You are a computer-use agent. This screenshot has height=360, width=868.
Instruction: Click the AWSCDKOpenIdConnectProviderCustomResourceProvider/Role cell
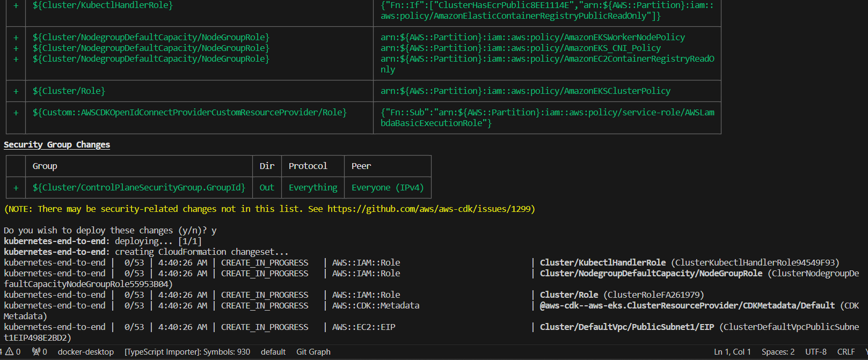click(x=189, y=113)
